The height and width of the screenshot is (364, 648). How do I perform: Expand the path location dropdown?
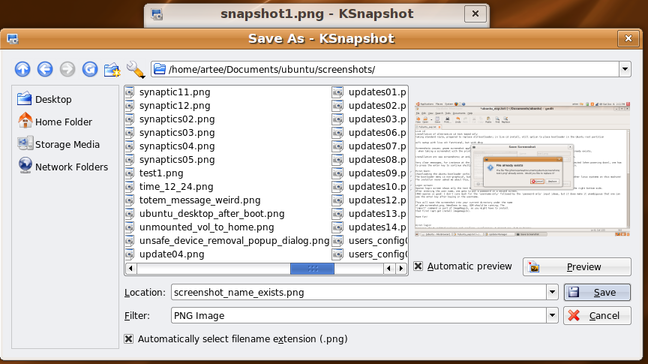coord(625,69)
